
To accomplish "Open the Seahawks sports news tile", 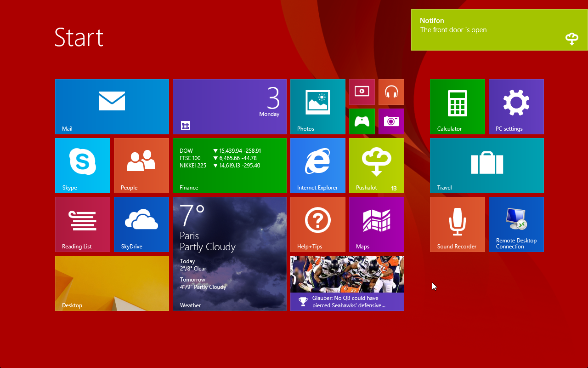I will pos(347,283).
